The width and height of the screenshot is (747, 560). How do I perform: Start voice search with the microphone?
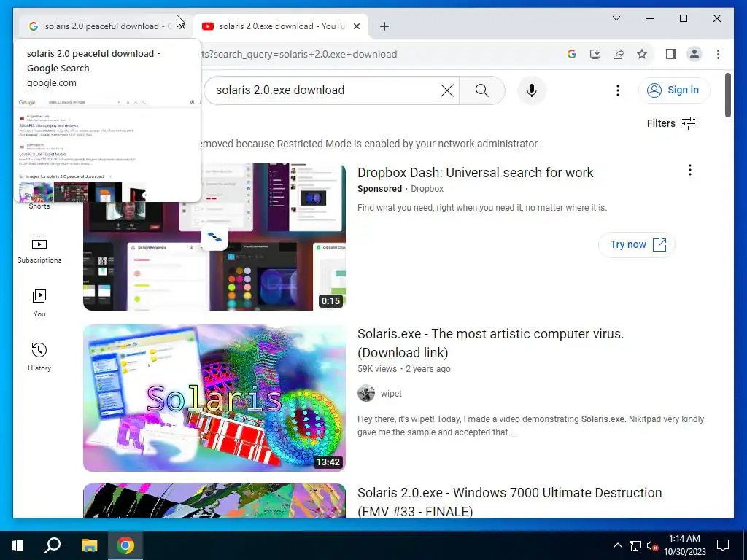click(x=531, y=90)
